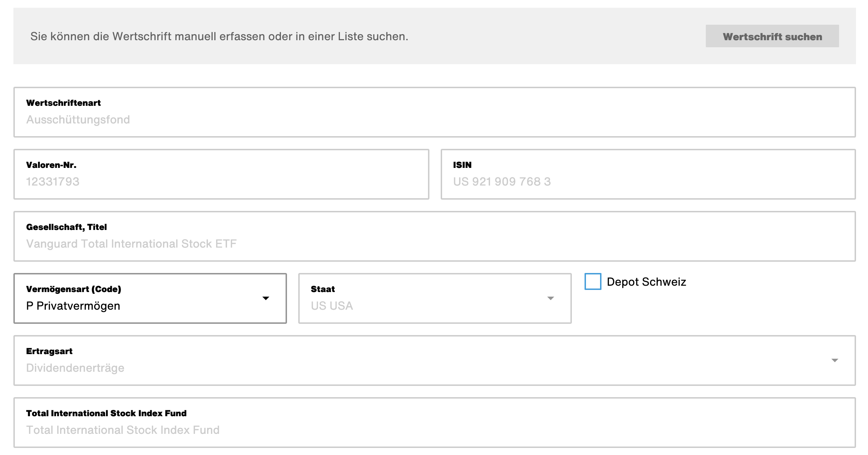
Task: Open the Vermögensart (Code) dropdown
Action: pos(150,298)
